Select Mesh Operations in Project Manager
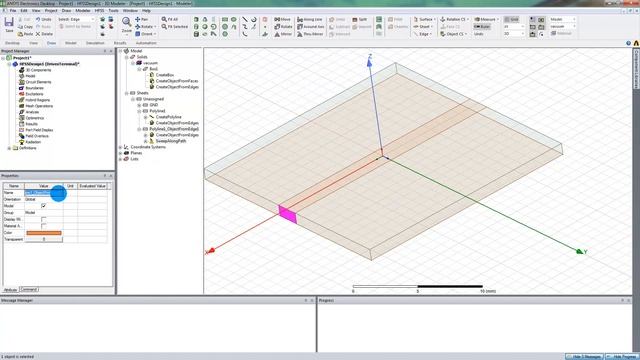Viewport: 640px width, 360px height. (x=39, y=106)
